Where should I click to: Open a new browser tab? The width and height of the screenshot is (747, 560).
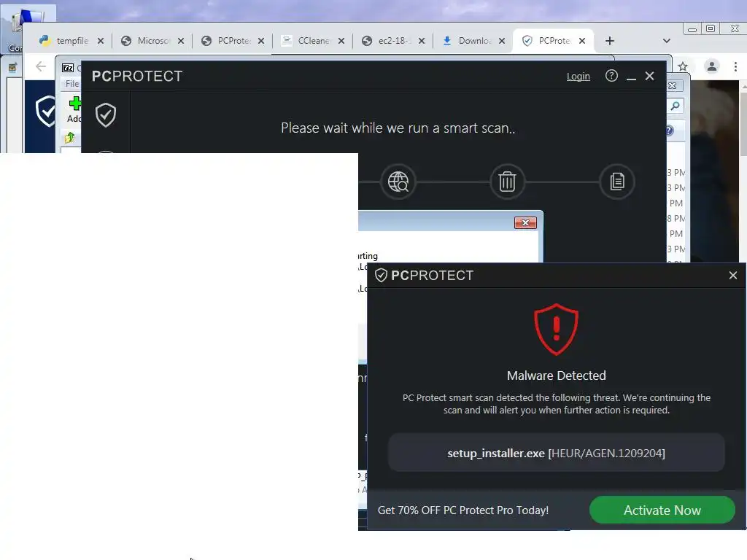click(x=609, y=41)
